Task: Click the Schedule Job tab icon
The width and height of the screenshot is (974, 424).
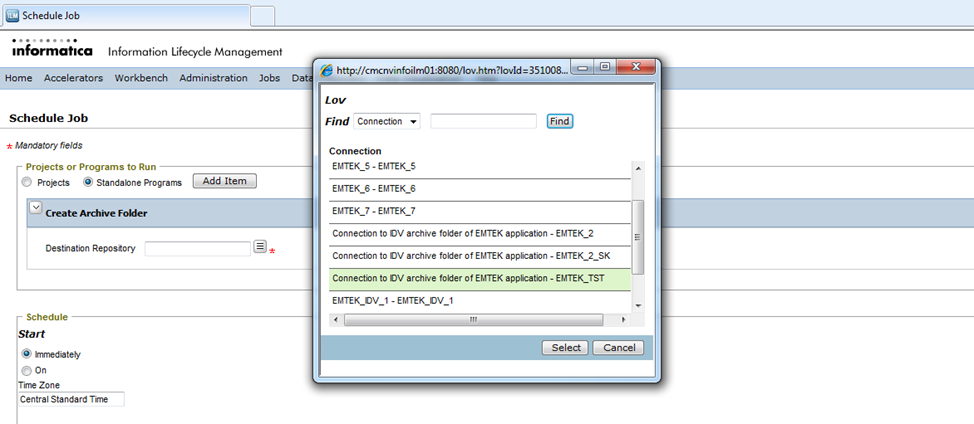Action: pyautogui.click(x=12, y=16)
